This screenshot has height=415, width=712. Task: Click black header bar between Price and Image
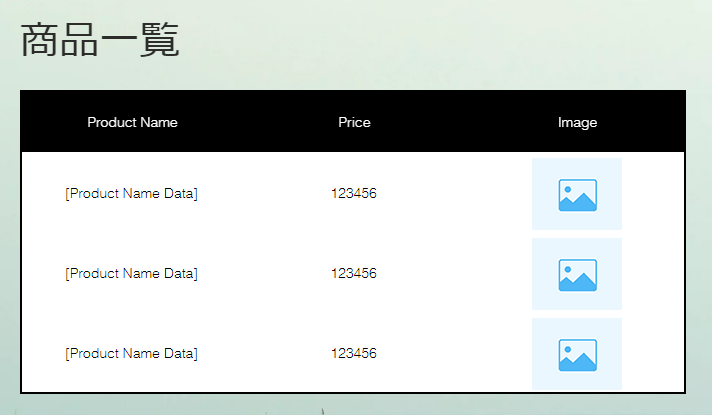point(464,122)
